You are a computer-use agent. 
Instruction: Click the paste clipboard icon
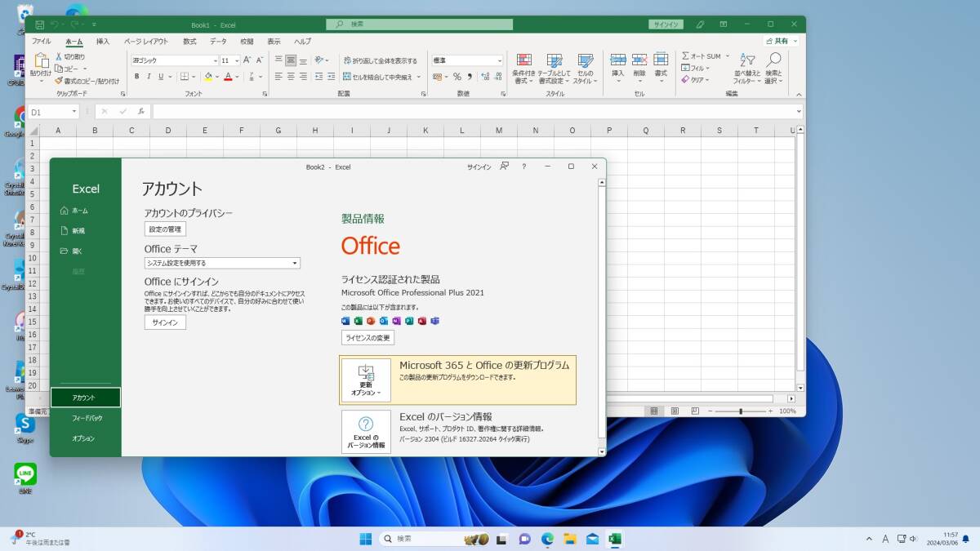tap(41, 62)
